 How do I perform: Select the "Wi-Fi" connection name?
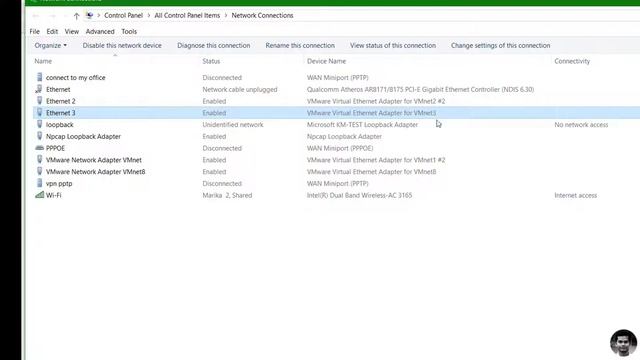tap(53, 196)
